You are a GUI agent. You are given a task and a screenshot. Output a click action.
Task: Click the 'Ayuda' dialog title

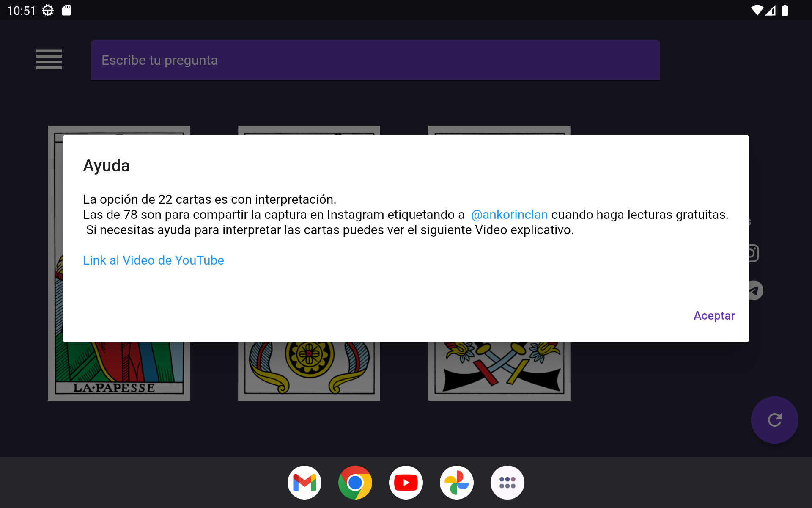[x=106, y=166]
